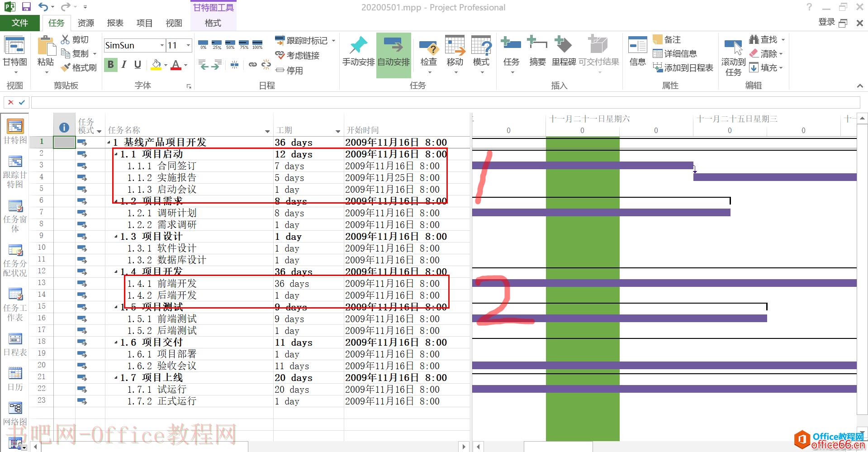Open Tracking Gantt view in sidebar
The height and width of the screenshot is (452, 868).
(15, 171)
